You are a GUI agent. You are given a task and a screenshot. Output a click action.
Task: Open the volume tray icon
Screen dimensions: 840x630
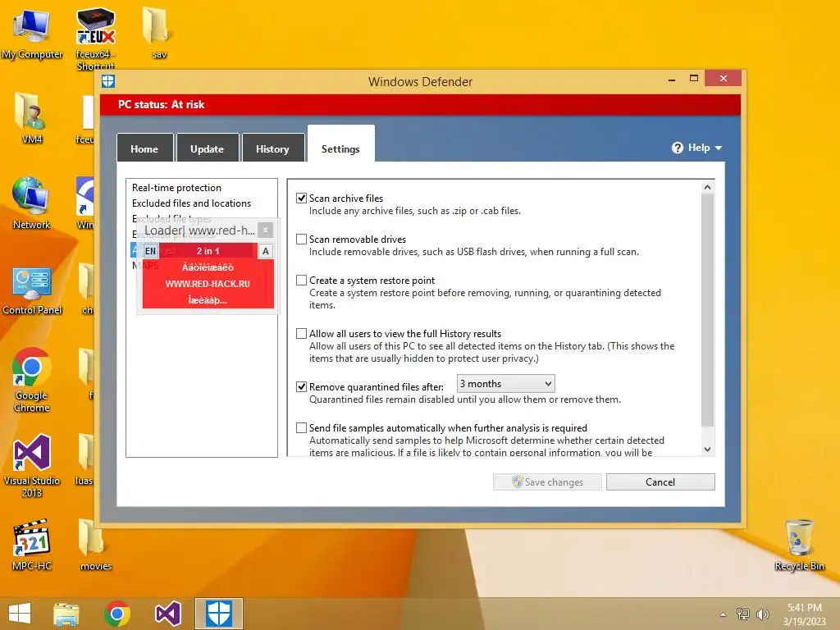click(x=762, y=614)
